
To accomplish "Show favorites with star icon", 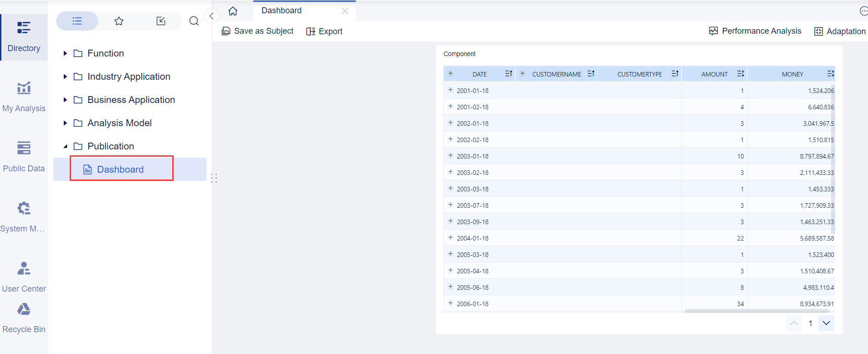I will click(x=119, y=21).
